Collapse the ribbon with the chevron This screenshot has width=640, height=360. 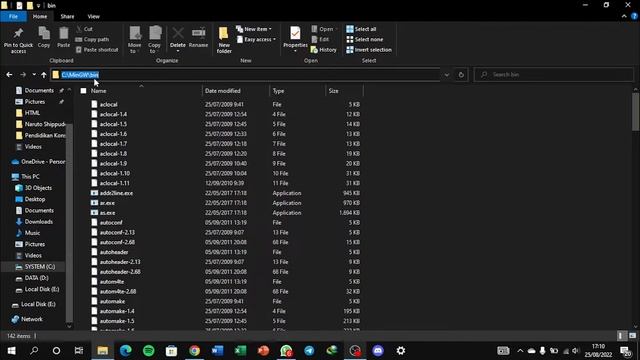point(624,16)
